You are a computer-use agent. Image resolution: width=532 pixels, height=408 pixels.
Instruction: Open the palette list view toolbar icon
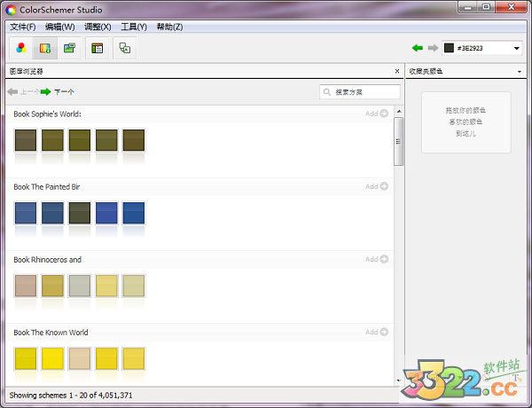[x=97, y=48]
